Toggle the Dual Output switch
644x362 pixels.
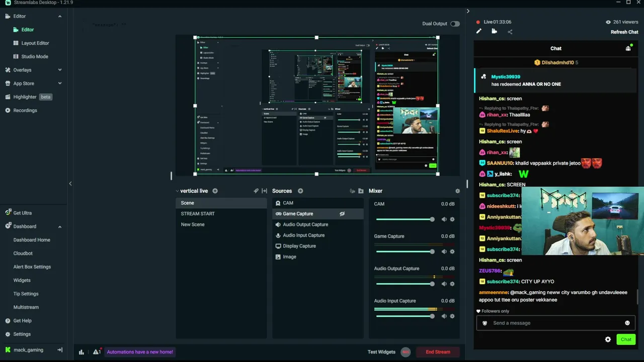coord(455,24)
